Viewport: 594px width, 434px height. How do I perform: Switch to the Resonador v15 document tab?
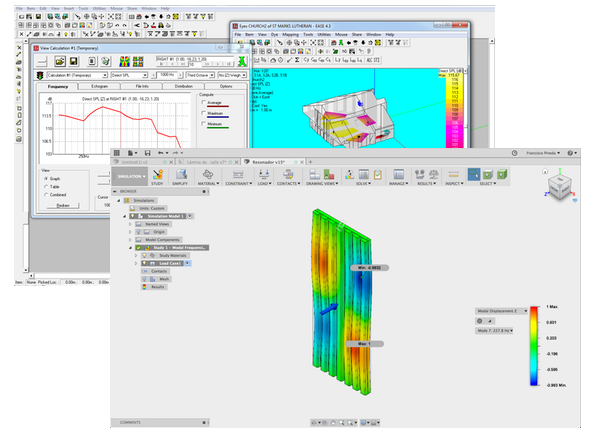[x=268, y=162]
